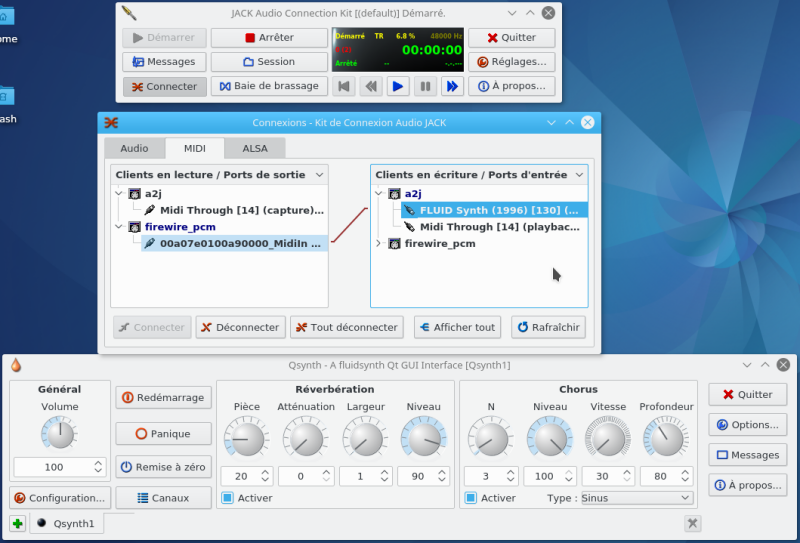
Task: Toggle chorus Activer checkbox
Action: click(471, 498)
